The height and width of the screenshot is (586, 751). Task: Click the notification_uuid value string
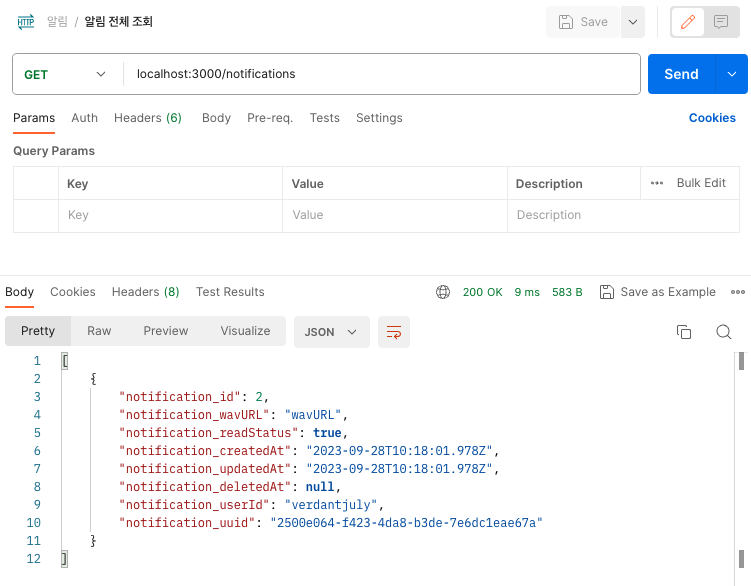tap(406, 523)
